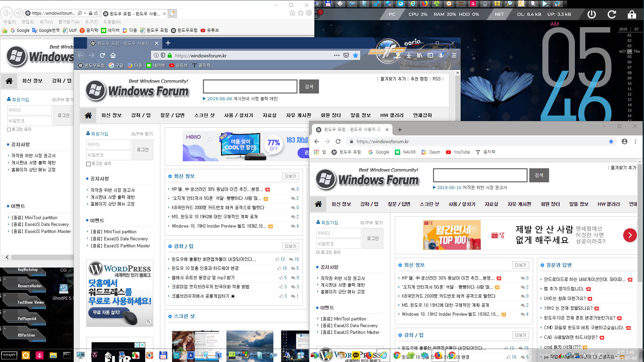This screenshot has height=362, width=644.
Task: Open the 도구(T) menu in Internet Explorer
Action: 91,22
